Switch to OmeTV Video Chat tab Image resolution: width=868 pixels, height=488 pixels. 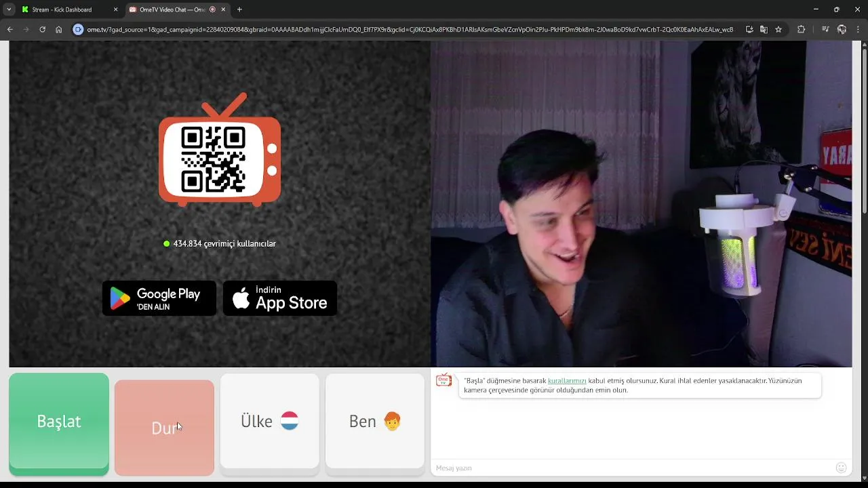coord(172,9)
